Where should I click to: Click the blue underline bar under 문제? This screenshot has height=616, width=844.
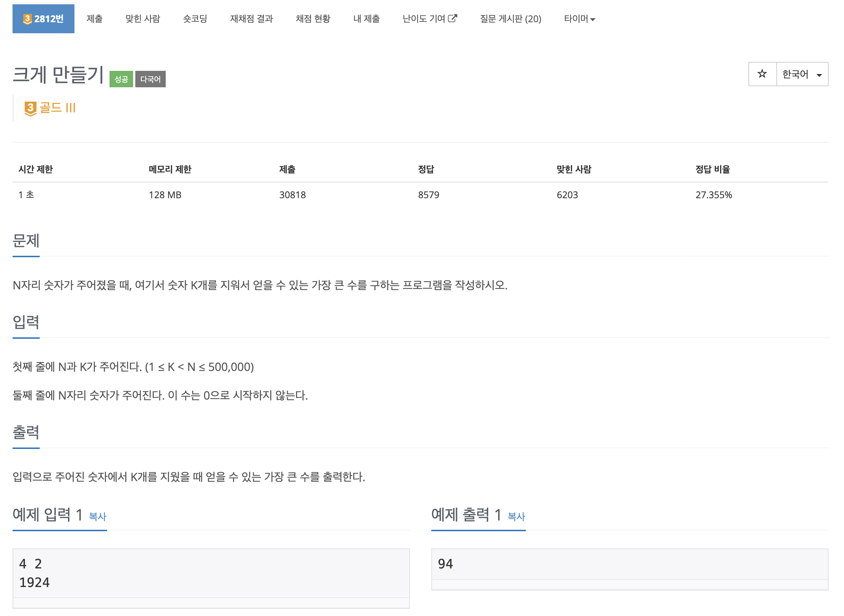pos(26,257)
